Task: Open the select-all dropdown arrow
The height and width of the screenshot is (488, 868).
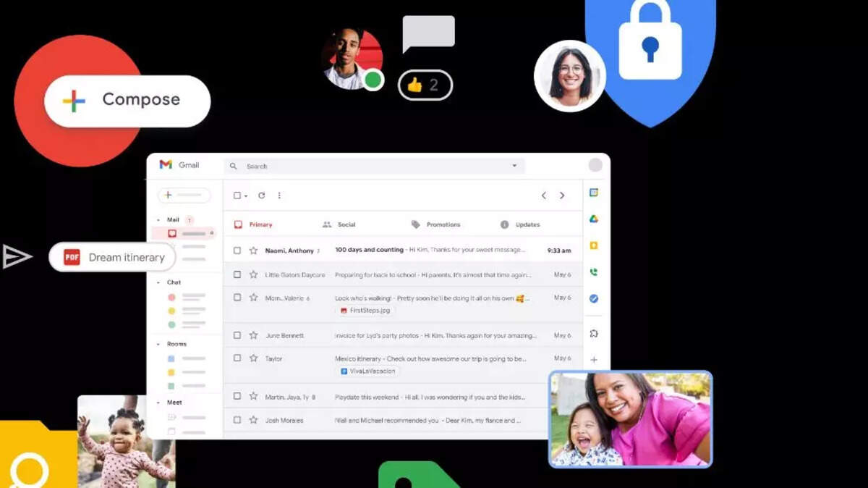Action: pyautogui.click(x=246, y=196)
